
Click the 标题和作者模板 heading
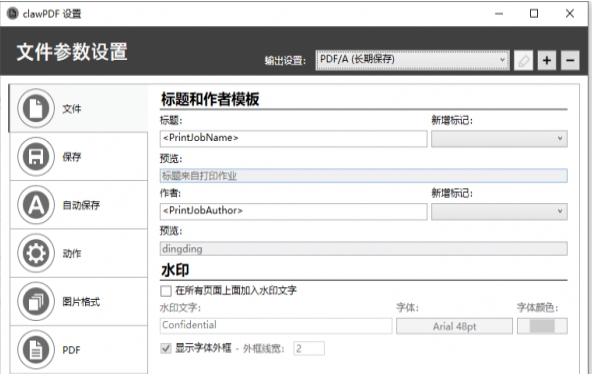point(210,99)
